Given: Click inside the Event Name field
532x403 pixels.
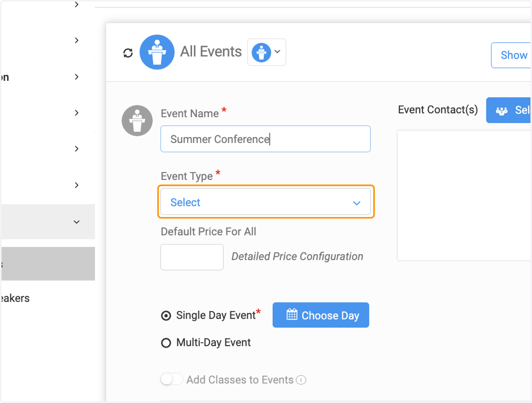Looking at the screenshot, I should pyautogui.click(x=266, y=139).
